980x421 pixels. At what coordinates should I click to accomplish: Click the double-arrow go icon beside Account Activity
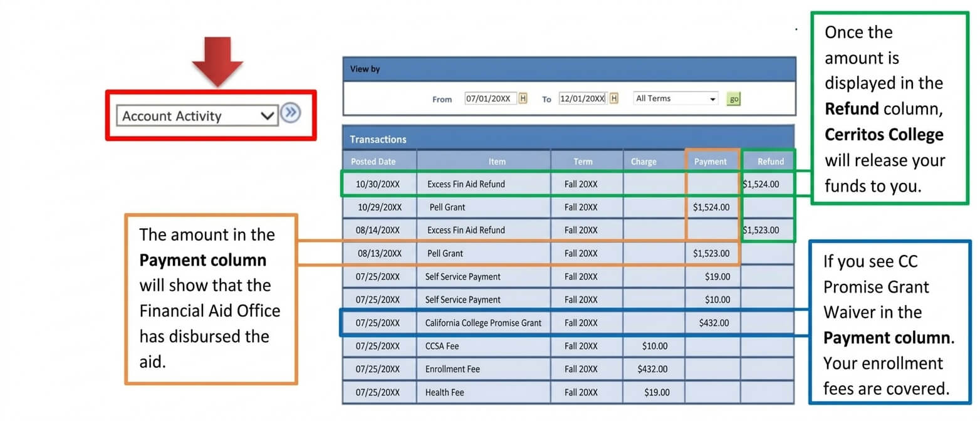291,113
